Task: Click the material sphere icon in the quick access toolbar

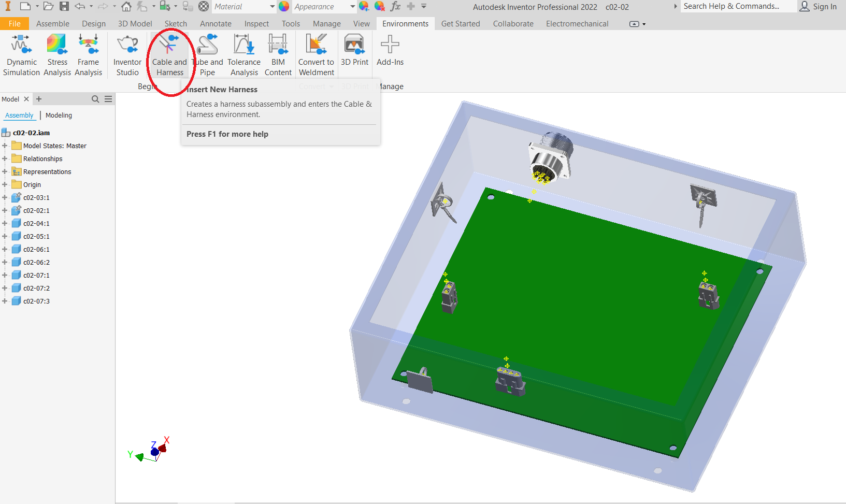Action: (x=204, y=6)
